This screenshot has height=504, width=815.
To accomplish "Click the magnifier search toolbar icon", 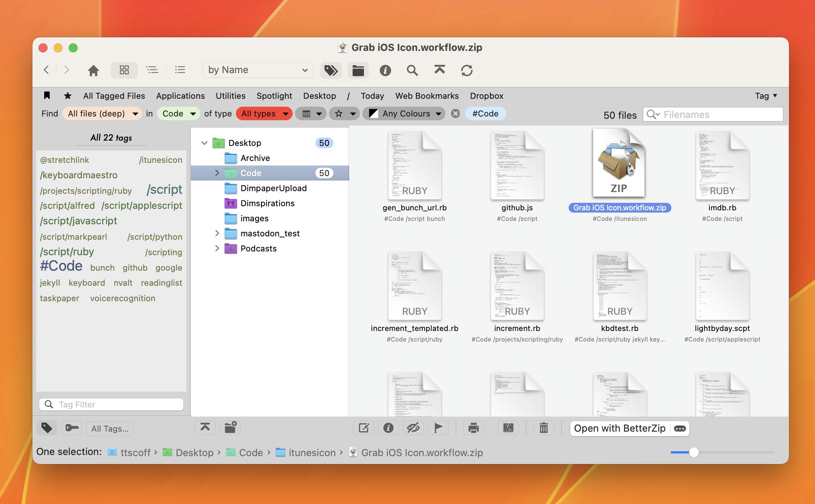I will (x=412, y=70).
